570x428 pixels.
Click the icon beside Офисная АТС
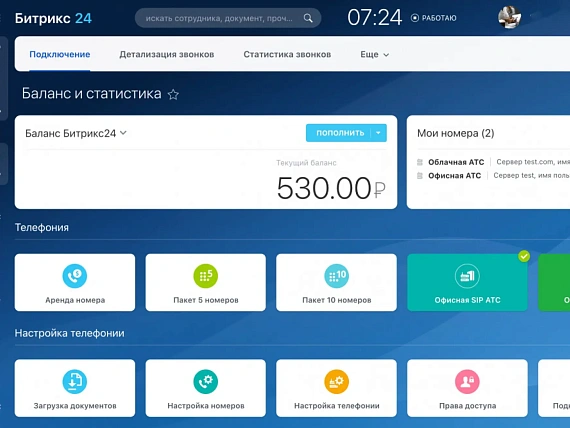pos(420,176)
